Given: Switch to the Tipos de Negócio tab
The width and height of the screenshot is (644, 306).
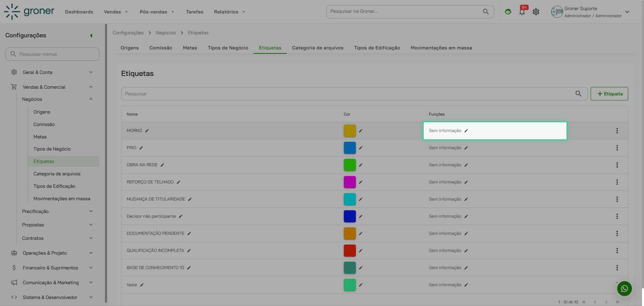Looking at the screenshot, I should [228, 48].
